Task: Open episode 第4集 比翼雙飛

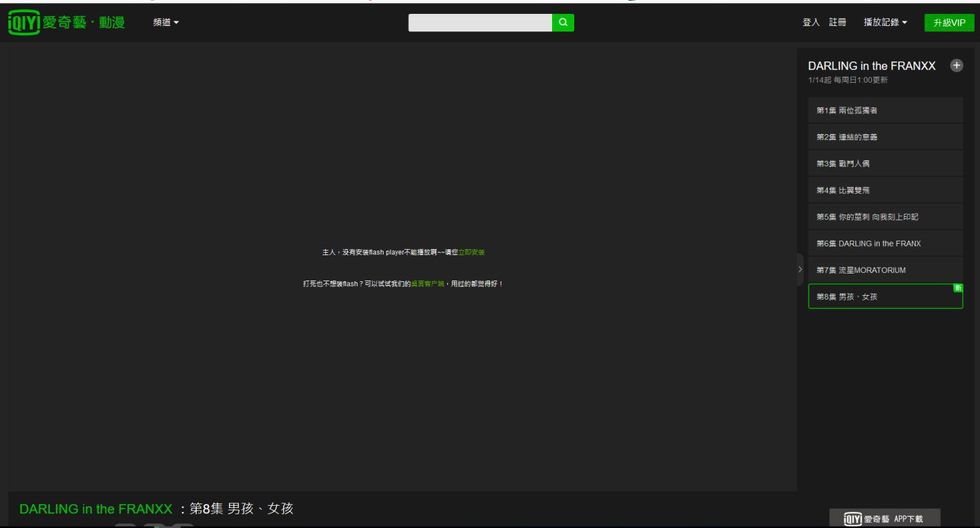Action: 885,190
